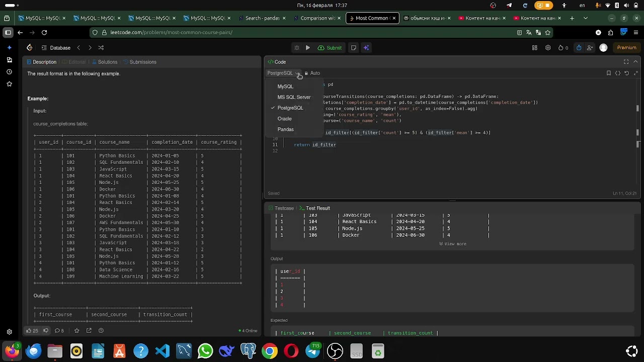
Task: Open the help question-mark icon below description
Action: click(x=101, y=331)
